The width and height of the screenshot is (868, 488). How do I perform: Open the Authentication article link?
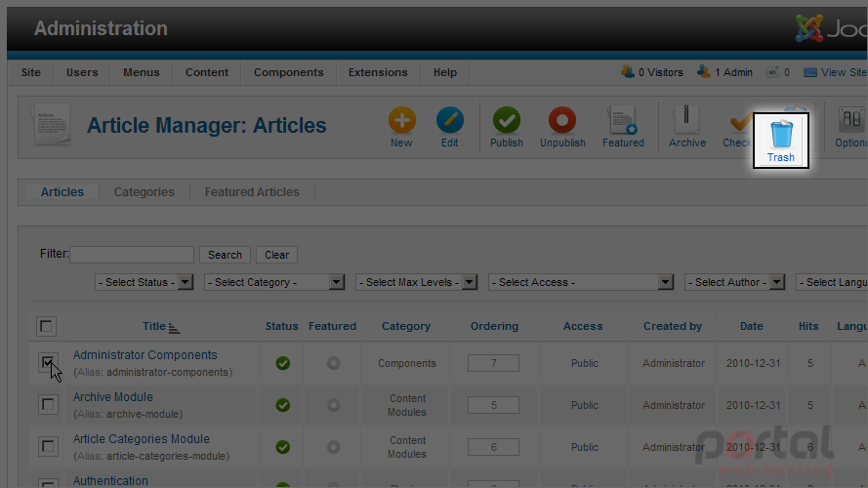110,481
